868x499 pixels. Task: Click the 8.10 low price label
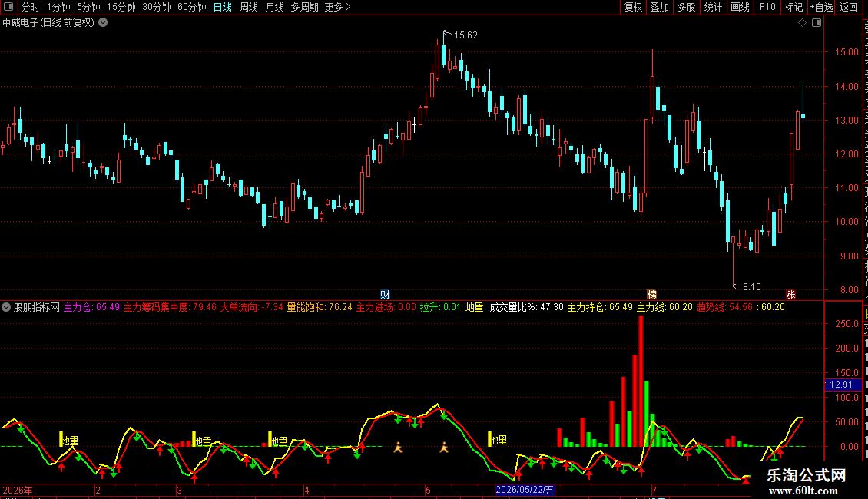click(x=752, y=287)
